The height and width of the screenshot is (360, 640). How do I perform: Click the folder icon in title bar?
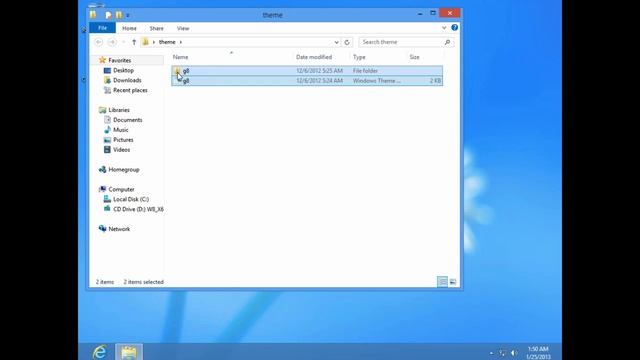point(93,15)
